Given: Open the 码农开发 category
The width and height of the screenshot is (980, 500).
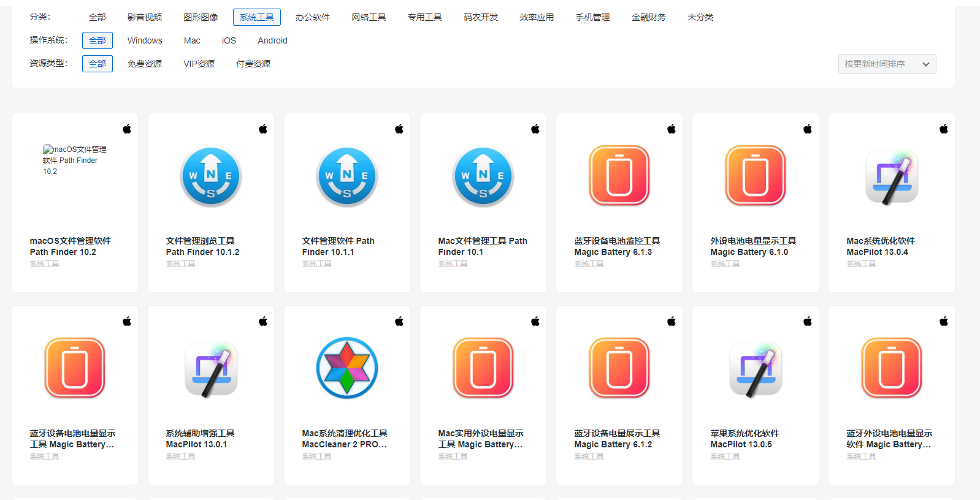Looking at the screenshot, I should 481,17.
